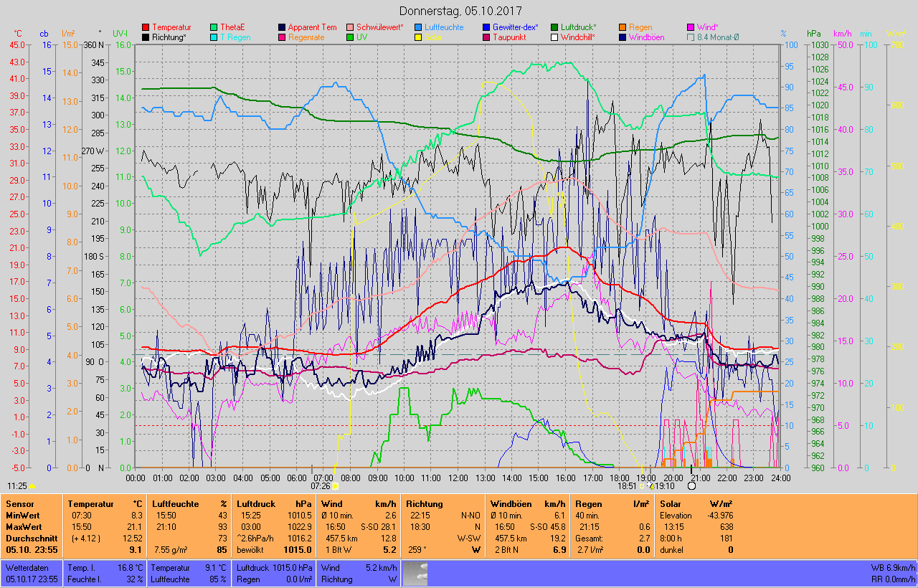
Task: Click the 12:00 time axis label
Action: pyautogui.click(x=458, y=478)
